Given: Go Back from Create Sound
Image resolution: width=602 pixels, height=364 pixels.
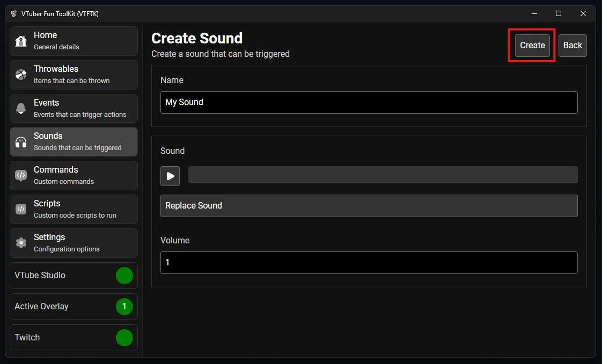Looking at the screenshot, I should [x=572, y=46].
